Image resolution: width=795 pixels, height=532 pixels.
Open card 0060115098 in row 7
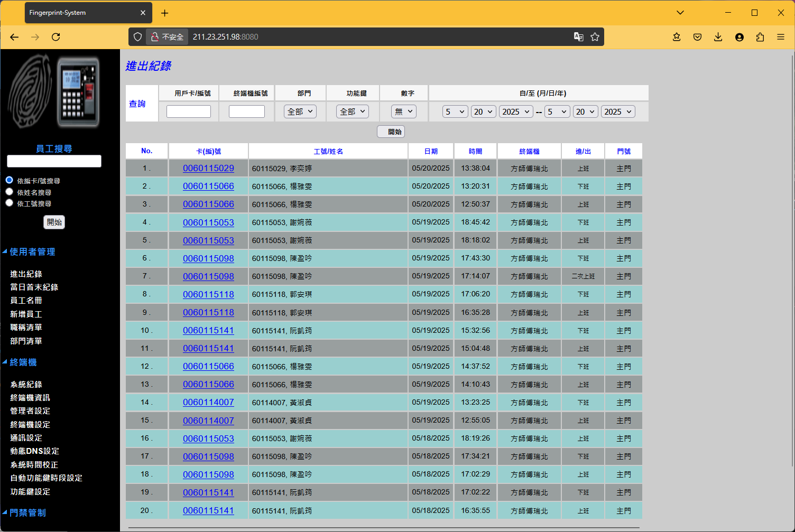pos(208,276)
